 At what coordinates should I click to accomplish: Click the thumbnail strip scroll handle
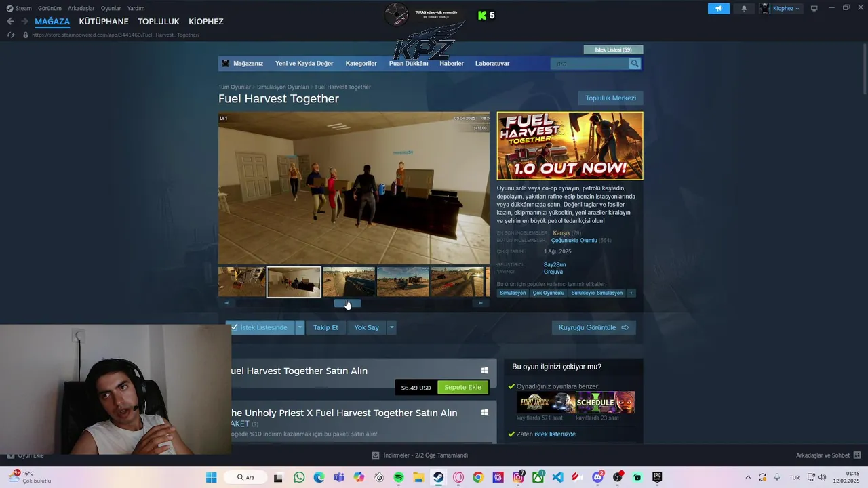coord(347,303)
